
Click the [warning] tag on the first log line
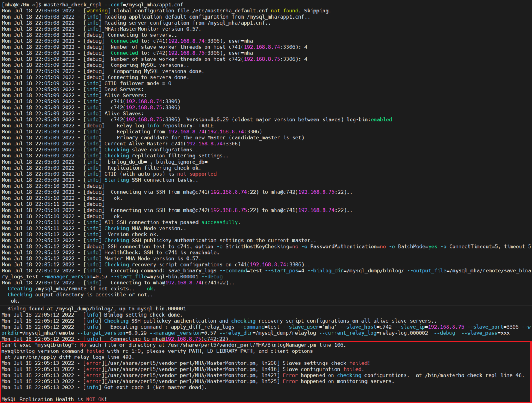click(97, 11)
